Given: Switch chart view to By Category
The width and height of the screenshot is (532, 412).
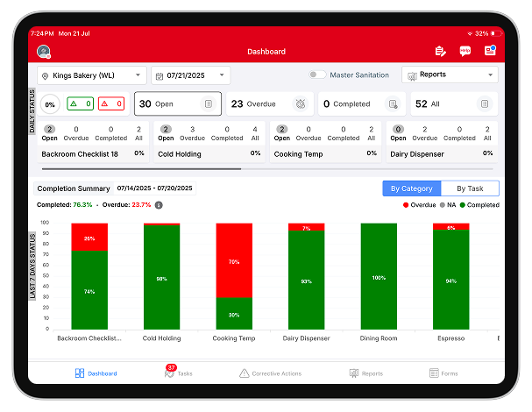Looking at the screenshot, I should point(411,188).
